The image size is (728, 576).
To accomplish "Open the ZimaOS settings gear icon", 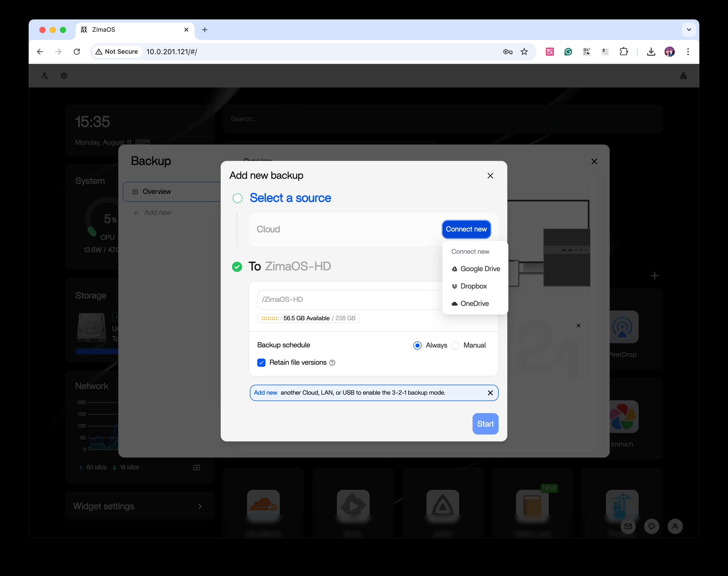I will [64, 76].
